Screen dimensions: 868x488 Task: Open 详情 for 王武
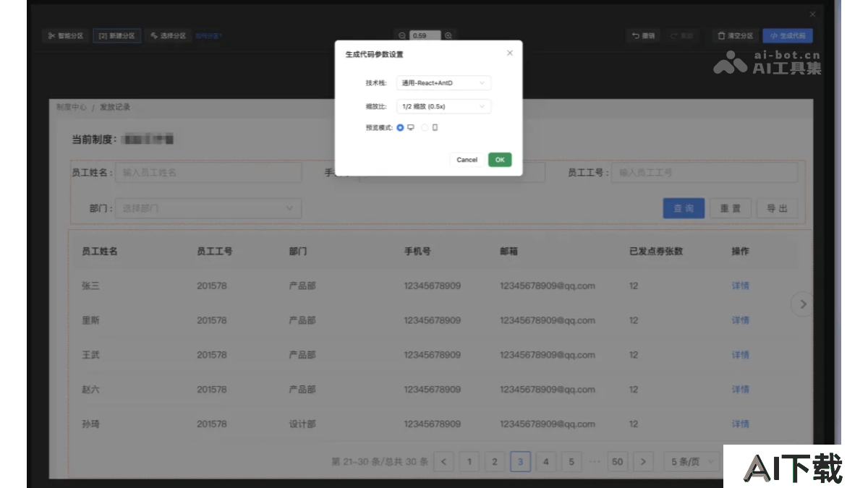click(740, 355)
